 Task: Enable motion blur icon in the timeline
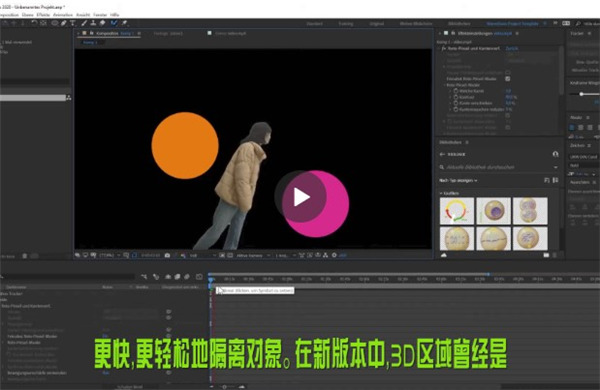click(187, 276)
